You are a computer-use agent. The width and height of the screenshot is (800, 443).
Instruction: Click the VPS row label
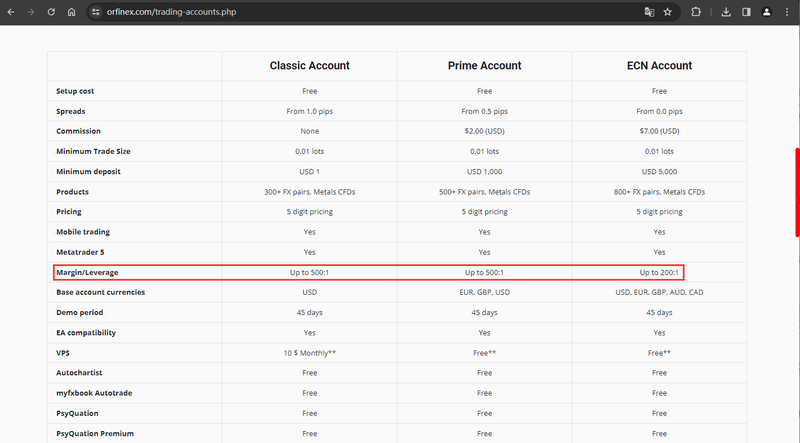point(63,353)
